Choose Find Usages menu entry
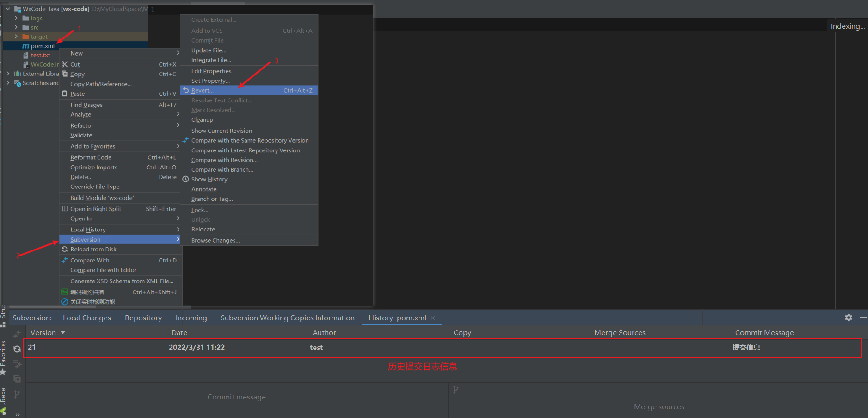 click(x=120, y=105)
